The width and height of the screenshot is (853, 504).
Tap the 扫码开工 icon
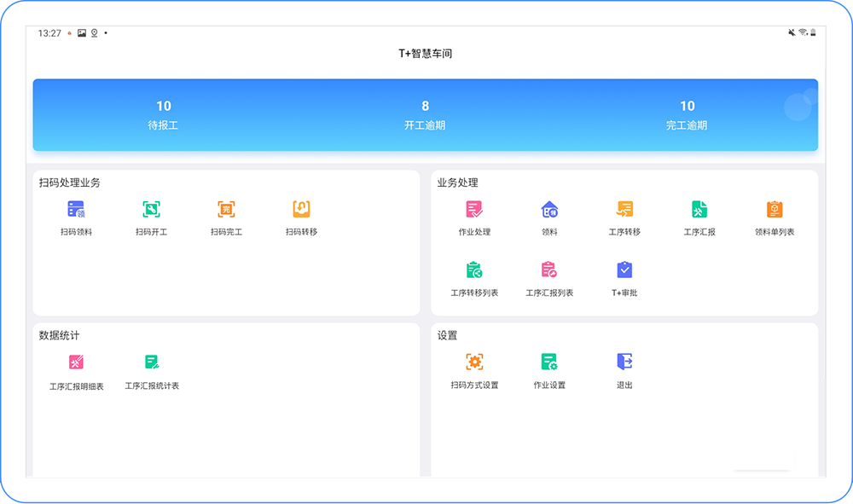point(151,210)
